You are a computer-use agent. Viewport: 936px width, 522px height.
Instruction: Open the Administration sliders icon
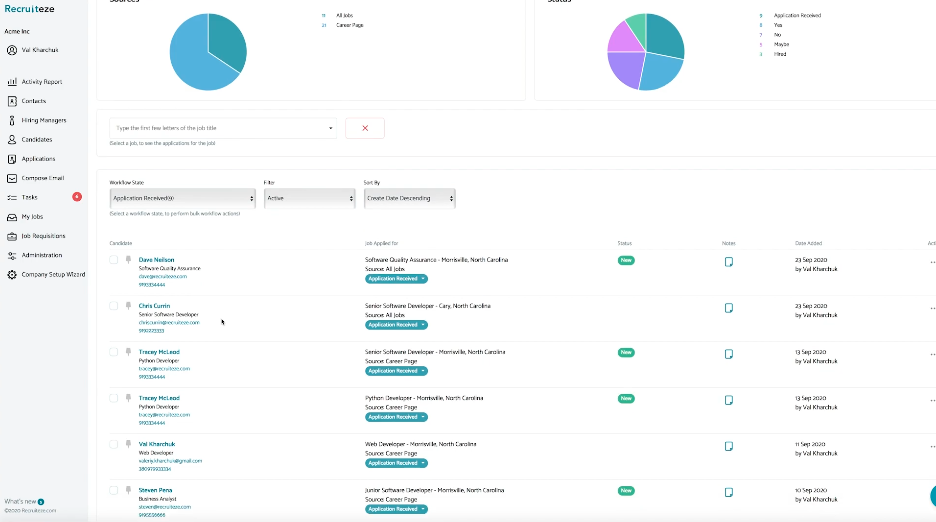11,255
